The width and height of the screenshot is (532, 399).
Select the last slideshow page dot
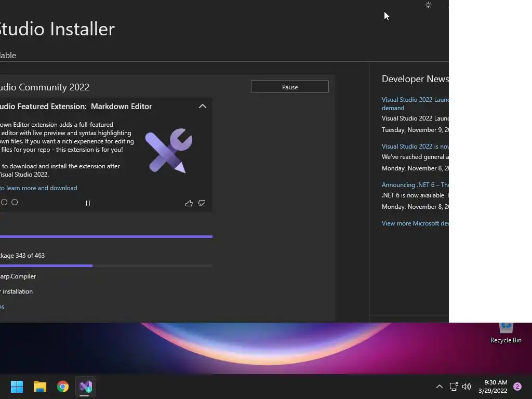15,202
